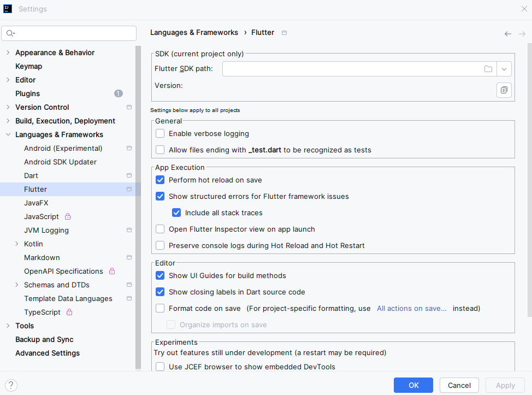Expand the Tools settings node
The width and height of the screenshot is (532, 395).
[8, 326]
